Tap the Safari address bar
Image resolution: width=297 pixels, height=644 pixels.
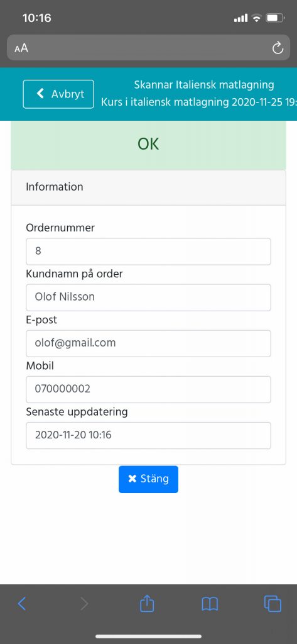click(148, 48)
